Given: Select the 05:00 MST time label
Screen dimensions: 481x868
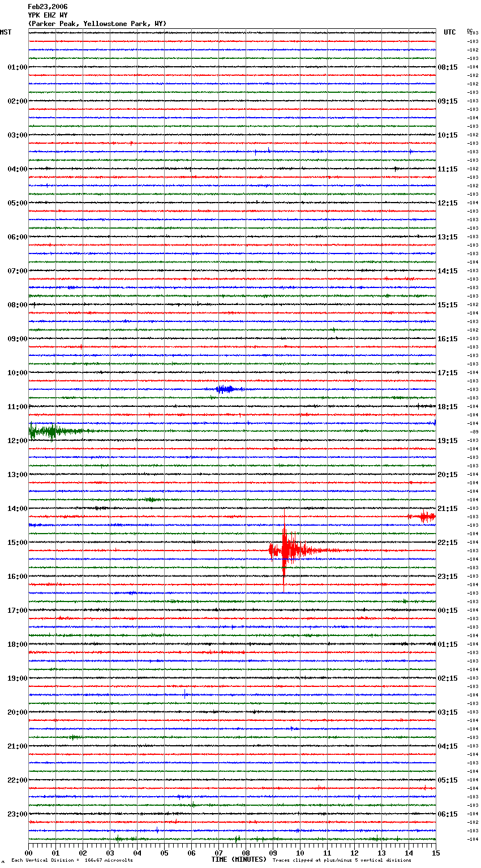Looking at the screenshot, I should (17, 203).
